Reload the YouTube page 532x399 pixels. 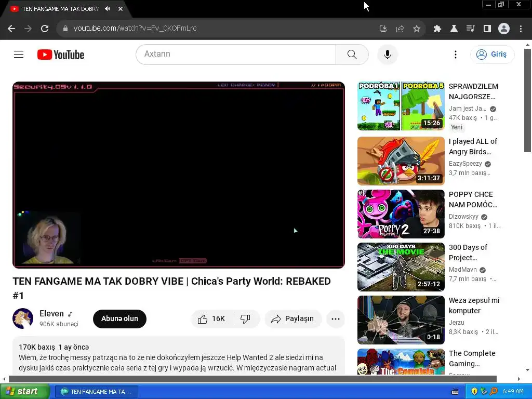click(45, 29)
